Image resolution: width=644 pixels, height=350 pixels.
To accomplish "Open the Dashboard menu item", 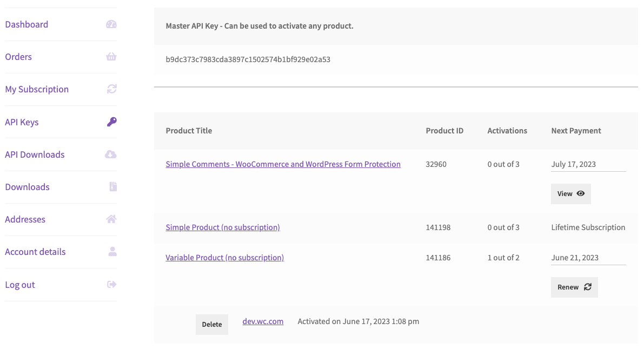I will coord(26,24).
